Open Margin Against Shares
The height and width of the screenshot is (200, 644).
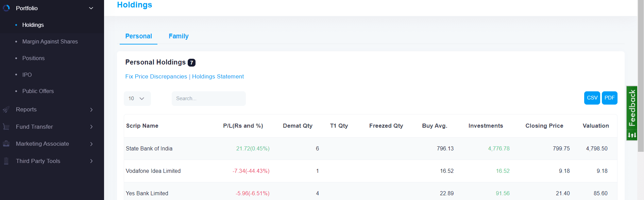coord(50,41)
